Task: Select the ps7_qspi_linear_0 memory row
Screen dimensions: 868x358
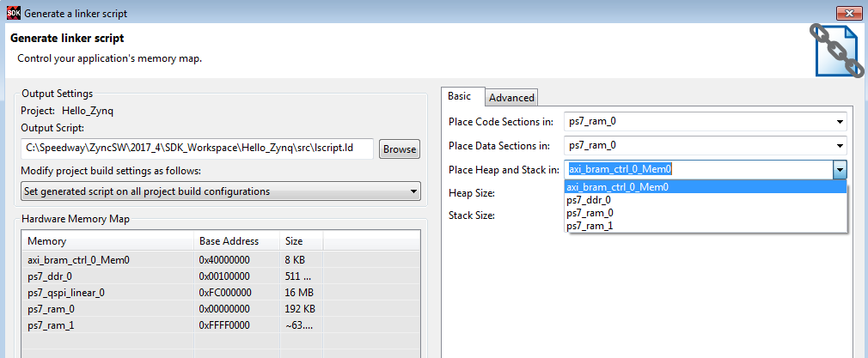Action: click(x=67, y=292)
